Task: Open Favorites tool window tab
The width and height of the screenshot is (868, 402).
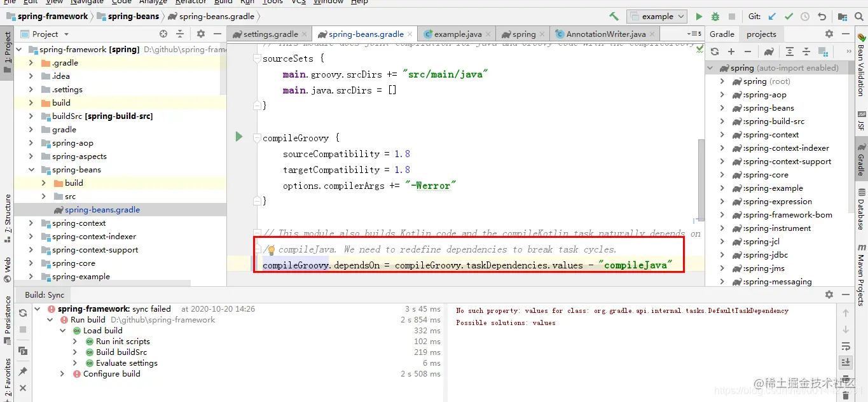Action: (x=8, y=379)
